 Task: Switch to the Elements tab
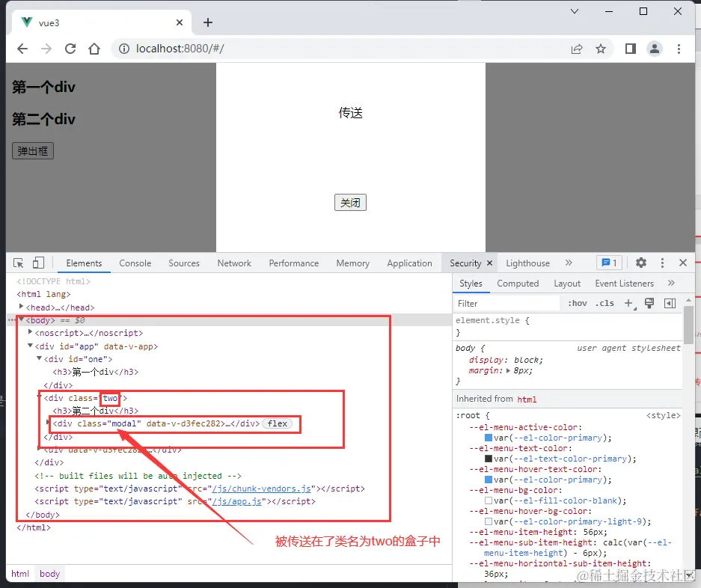point(84,263)
